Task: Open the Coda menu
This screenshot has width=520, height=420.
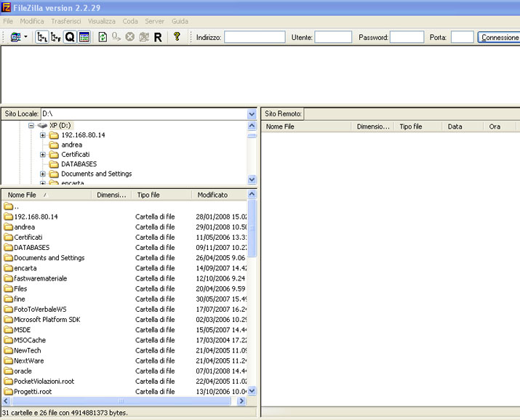Action: pos(130,21)
